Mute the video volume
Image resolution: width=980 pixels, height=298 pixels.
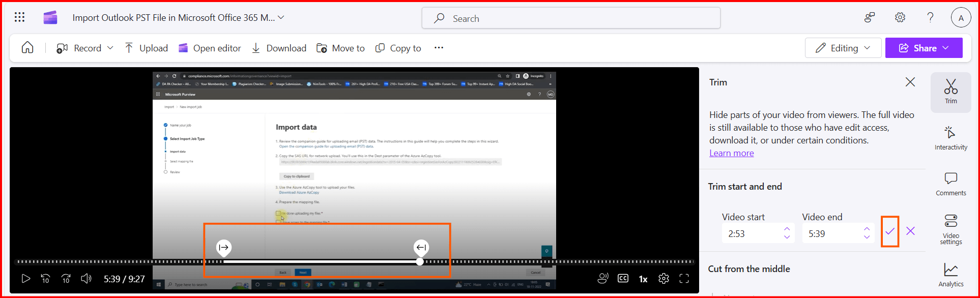[x=86, y=279]
